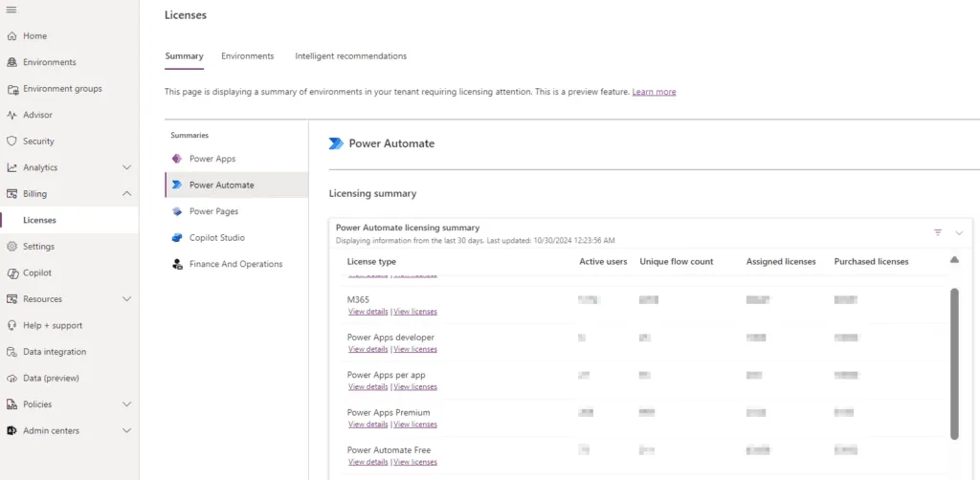Viewport: 980px width, 480px height.
Task: Click the Power Apps Premium row label
Action: pyautogui.click(x=389, y=412)
